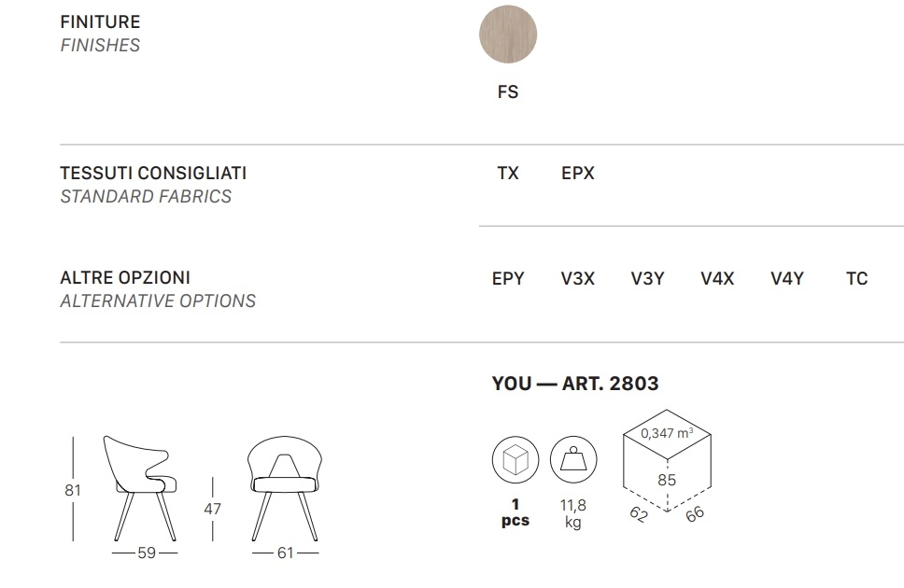Click the TESSUTI CONSIGLIATI heading

[x=153, y=173]
